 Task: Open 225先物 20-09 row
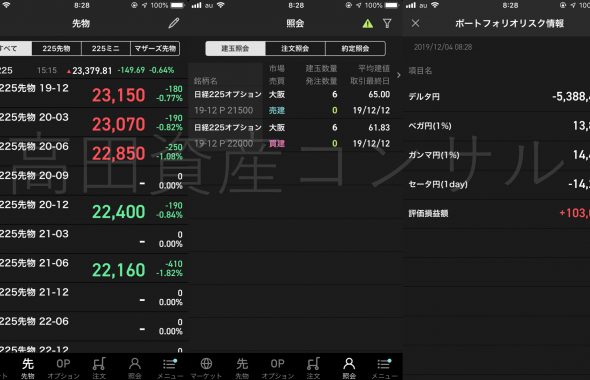pyautogui.click(x=93, y=181)
